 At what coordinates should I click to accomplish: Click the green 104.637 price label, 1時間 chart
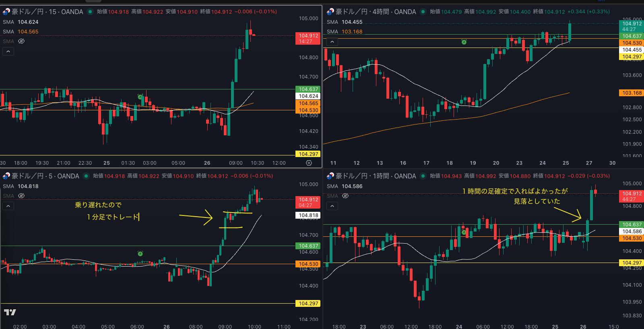click(x=632, y=224)
